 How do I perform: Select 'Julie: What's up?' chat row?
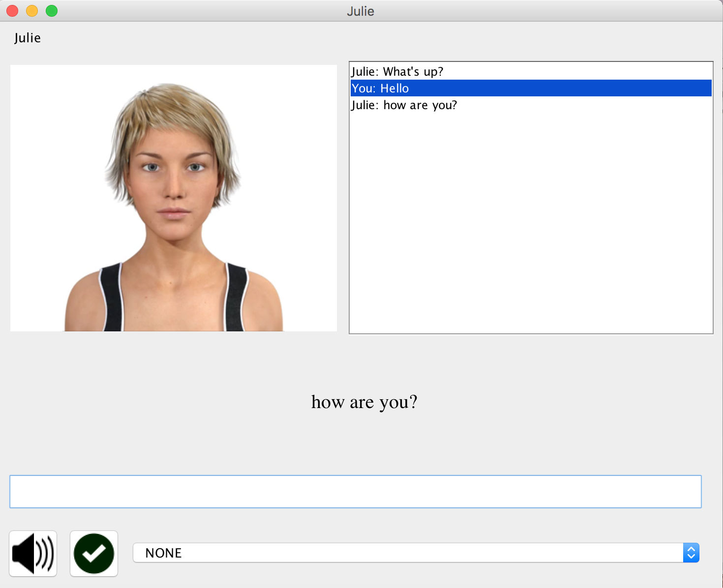click(531, 72)
